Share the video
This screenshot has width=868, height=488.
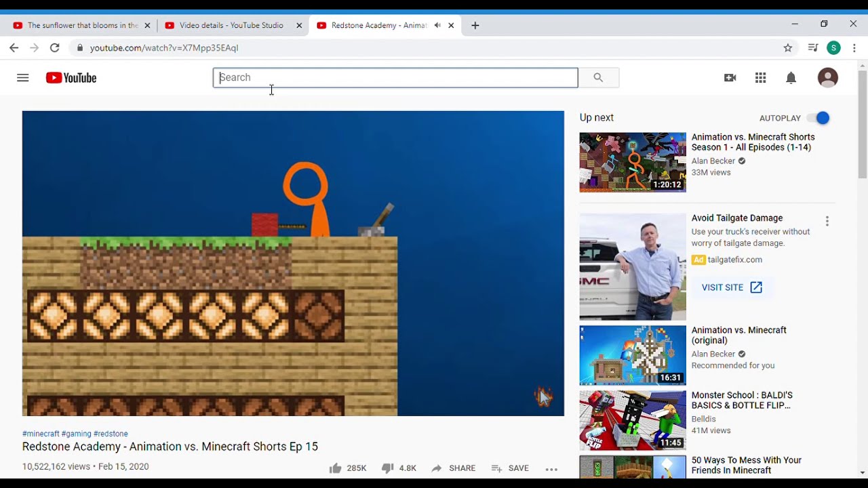[x=453, y=468]
